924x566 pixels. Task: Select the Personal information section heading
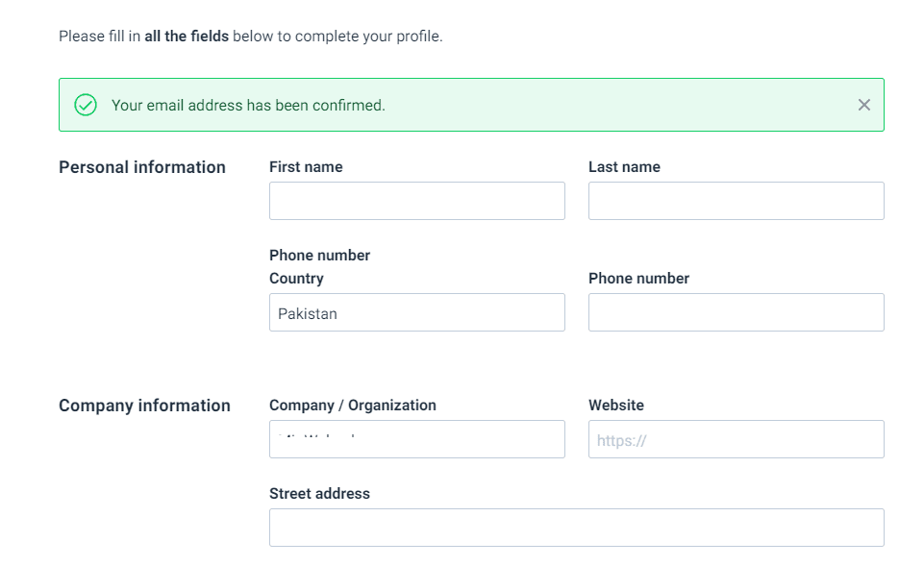[x=142, y=167]
